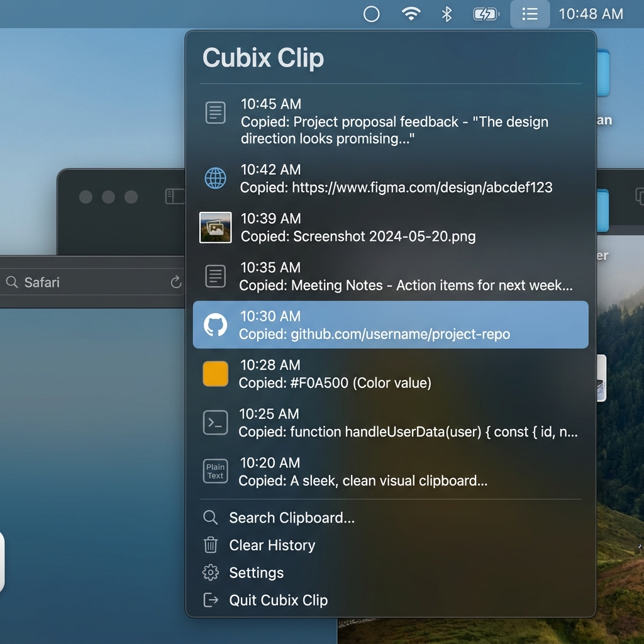Viewport: 644px width, 644px height.
Task: Click the reload icon in Safari's address bar
Action: [176, 282]
